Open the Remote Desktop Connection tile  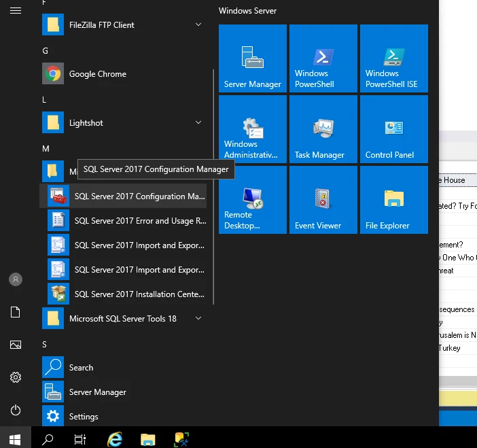tap(253, 200)
